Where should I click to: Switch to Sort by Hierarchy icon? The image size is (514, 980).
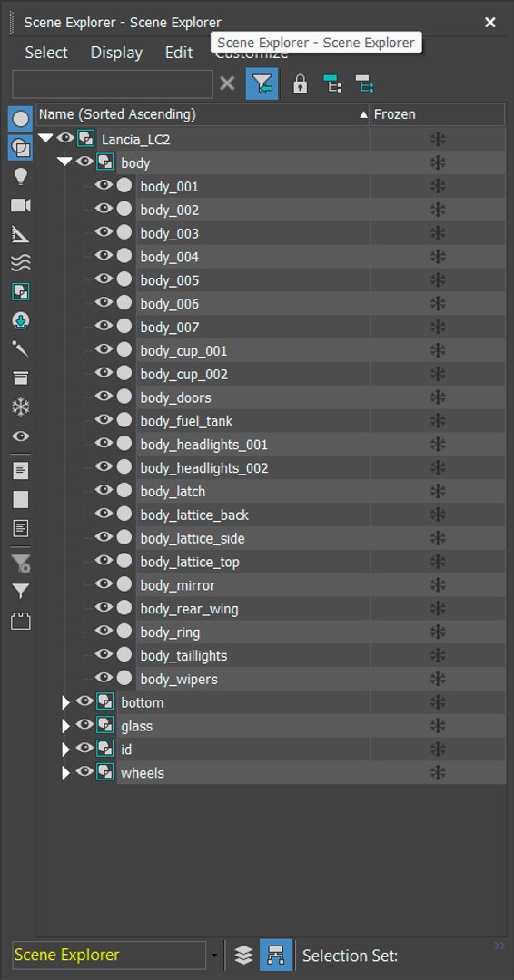(275, 955)
